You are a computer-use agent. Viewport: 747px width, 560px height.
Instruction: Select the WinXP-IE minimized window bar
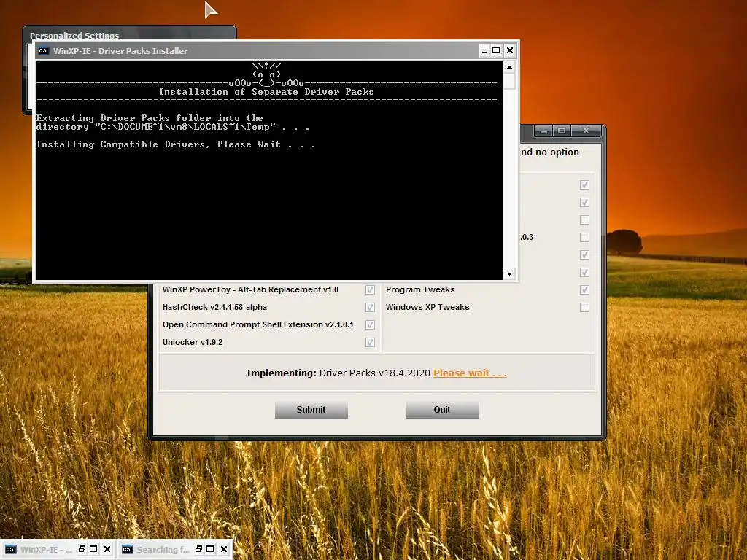pyautogui.click(x=58, y=549)
